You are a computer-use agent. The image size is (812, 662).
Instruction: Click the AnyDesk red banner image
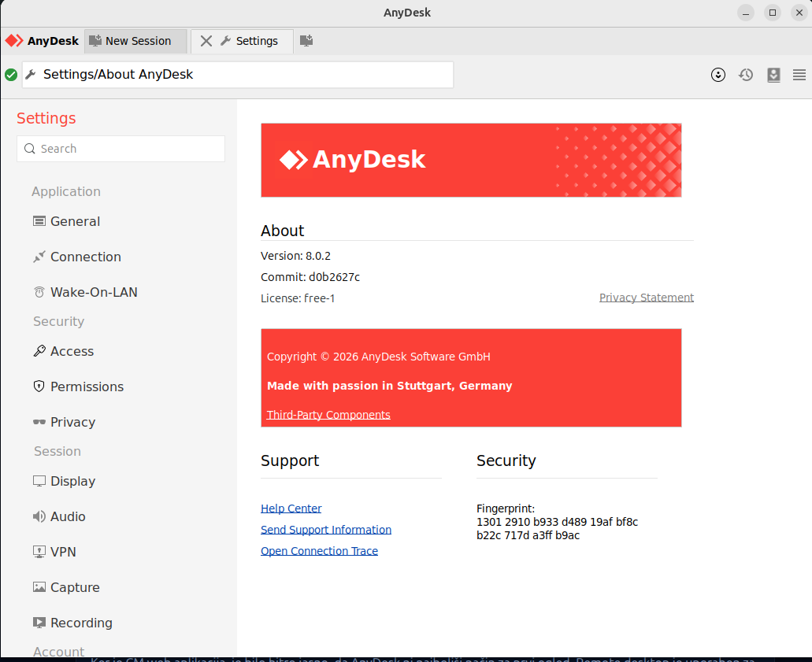pyautogui.click(x=471, y=160)
